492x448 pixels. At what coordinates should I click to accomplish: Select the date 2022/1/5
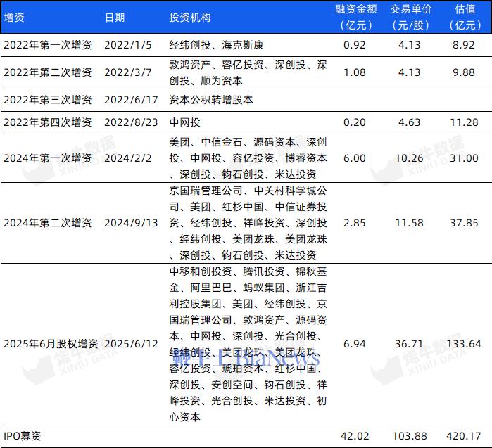click(x=128, y=45)
